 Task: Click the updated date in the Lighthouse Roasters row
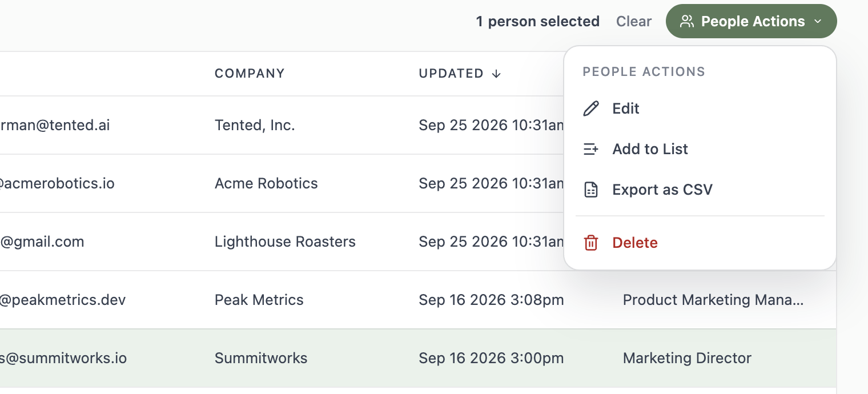(491, 242)
